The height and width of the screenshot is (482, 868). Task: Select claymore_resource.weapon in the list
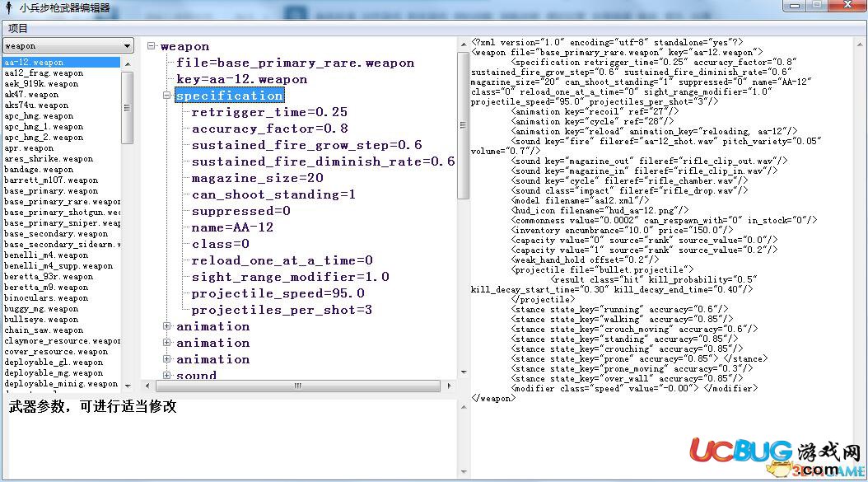click(x=62, y=341)
